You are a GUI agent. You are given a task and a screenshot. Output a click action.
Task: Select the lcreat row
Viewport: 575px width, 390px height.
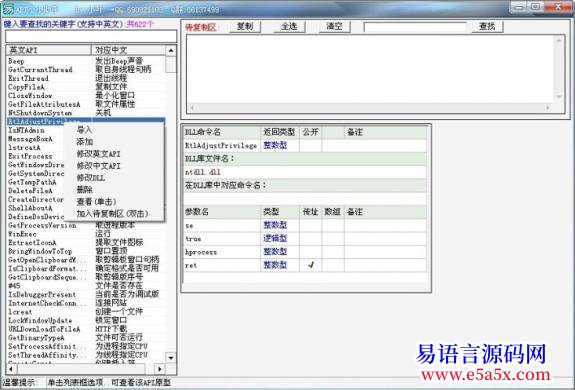86,312
